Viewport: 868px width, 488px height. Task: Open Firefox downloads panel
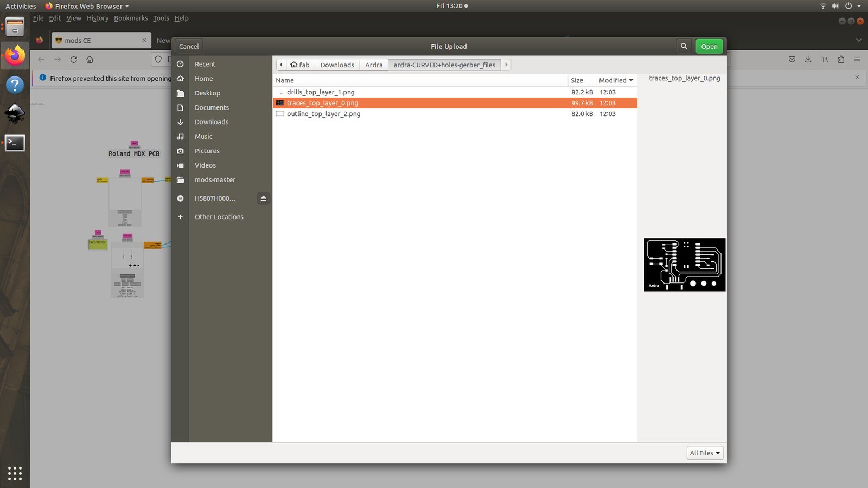[x=808, y=60]
